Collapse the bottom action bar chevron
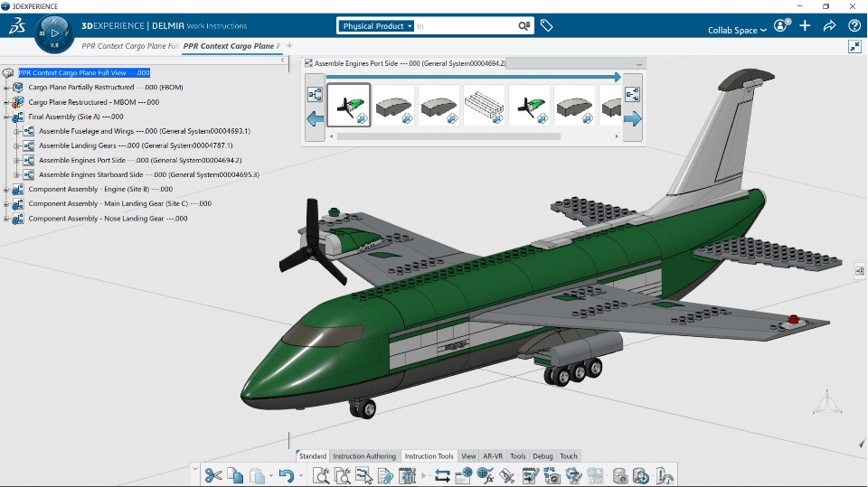 [x=195, y=468]
